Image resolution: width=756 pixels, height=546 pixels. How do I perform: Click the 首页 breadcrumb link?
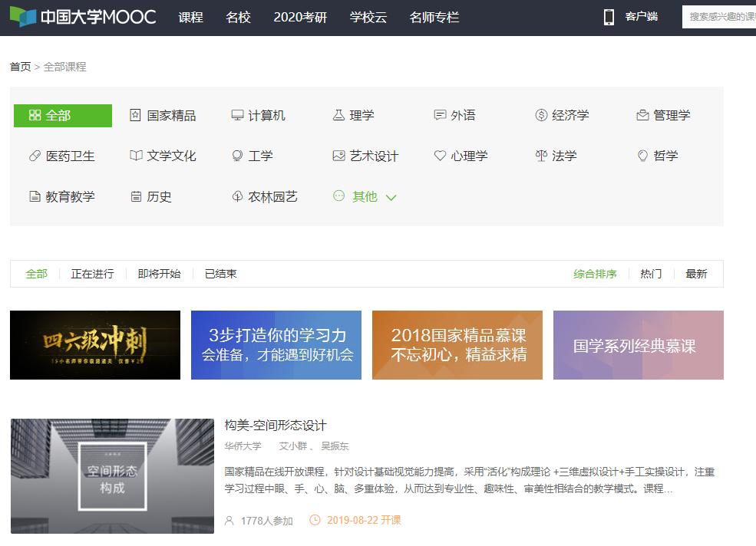20,67
